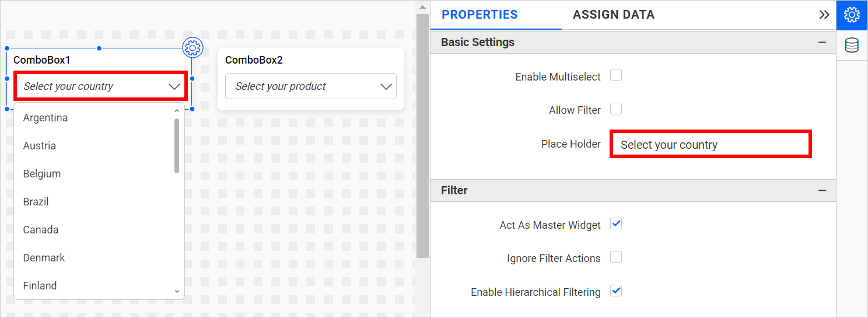Open the Data source database icon

click(x=852, y=45)
